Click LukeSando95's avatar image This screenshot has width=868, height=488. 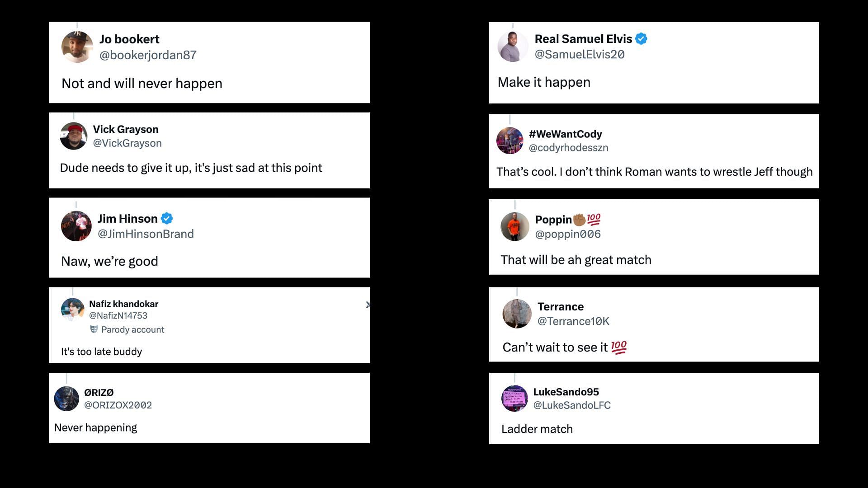515,399
